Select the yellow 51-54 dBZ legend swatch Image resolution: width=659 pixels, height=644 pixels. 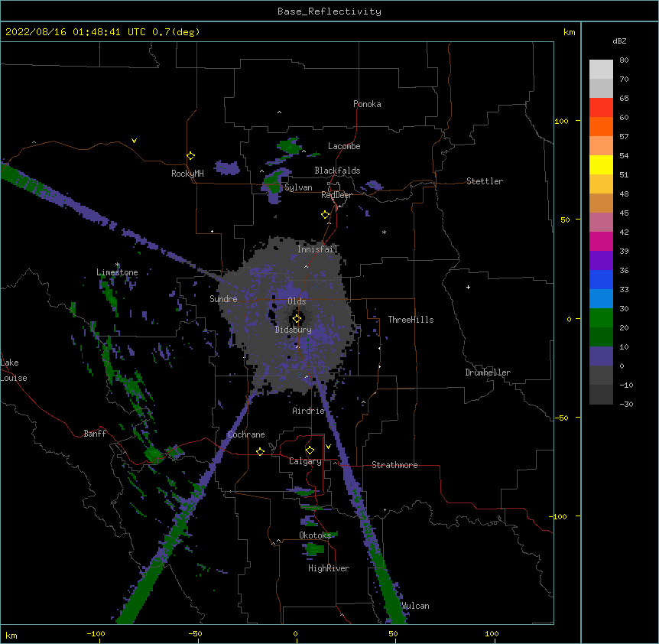[601, 164]
